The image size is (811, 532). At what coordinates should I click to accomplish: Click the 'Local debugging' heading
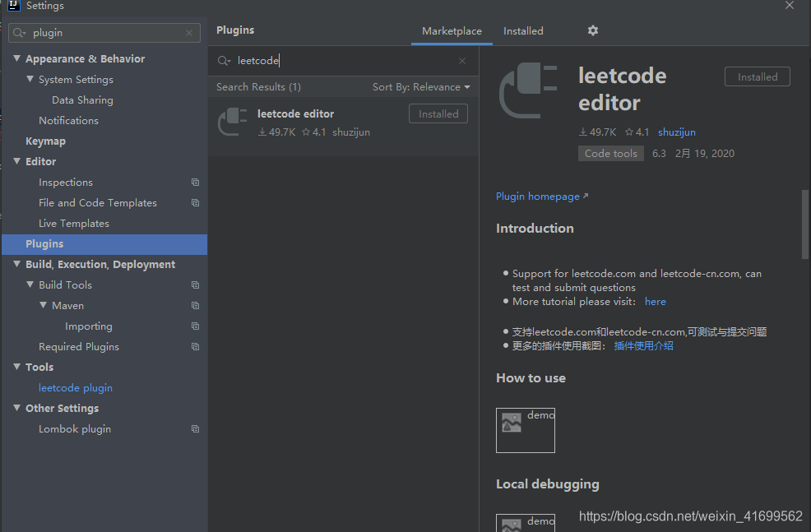548,484
